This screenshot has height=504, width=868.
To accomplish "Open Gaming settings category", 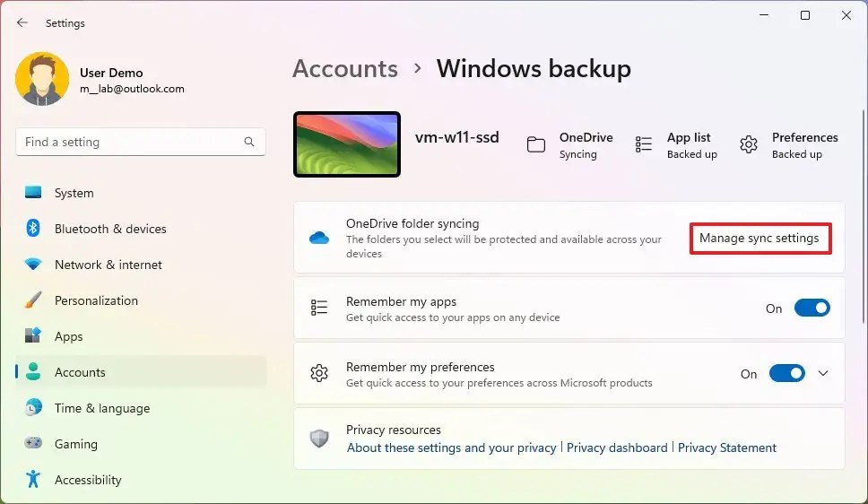I will 141,444.
